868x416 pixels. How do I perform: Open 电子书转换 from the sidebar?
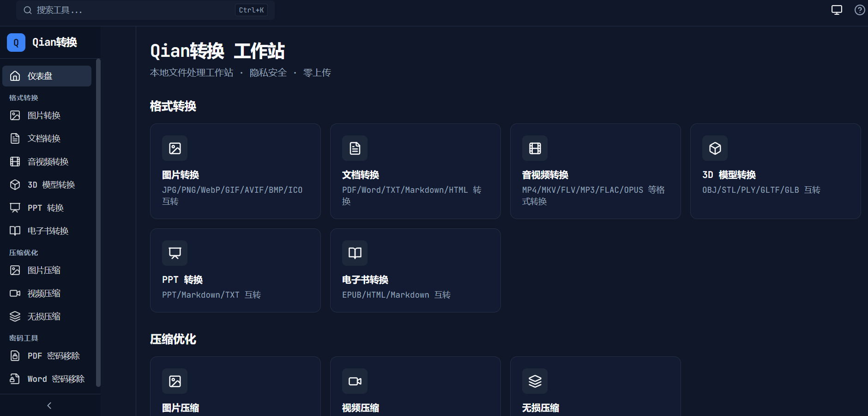tap(47, 231)
